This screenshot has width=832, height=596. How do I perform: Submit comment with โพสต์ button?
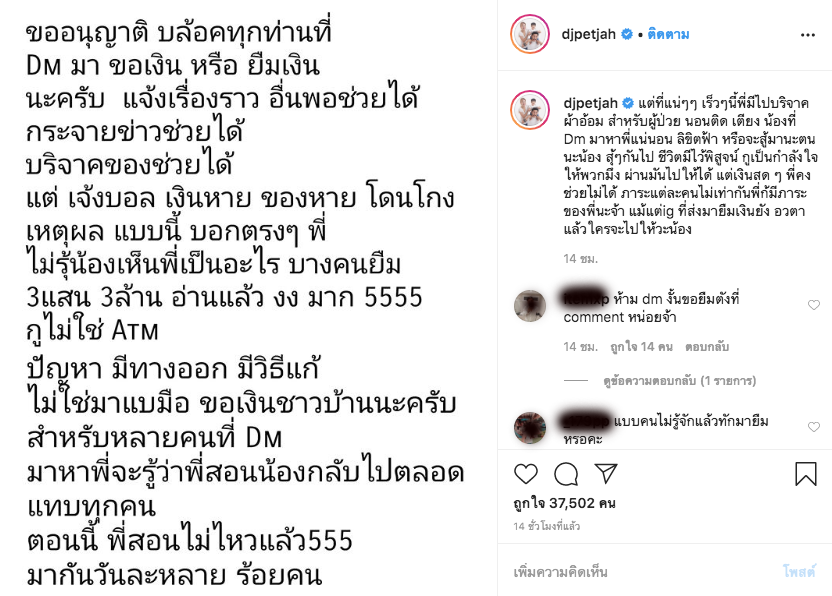tap(799, 572)
